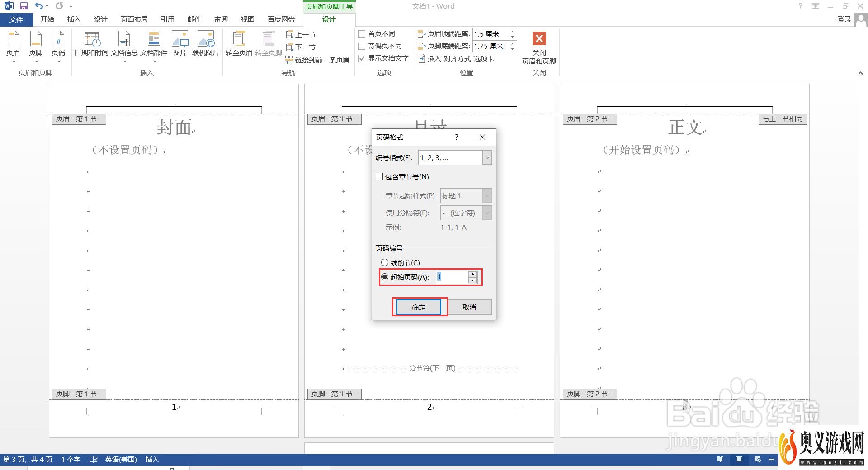This screenshot has height=470, width=868.
Task: Switch to read mode view in status bar
Action: pos(720,459)
